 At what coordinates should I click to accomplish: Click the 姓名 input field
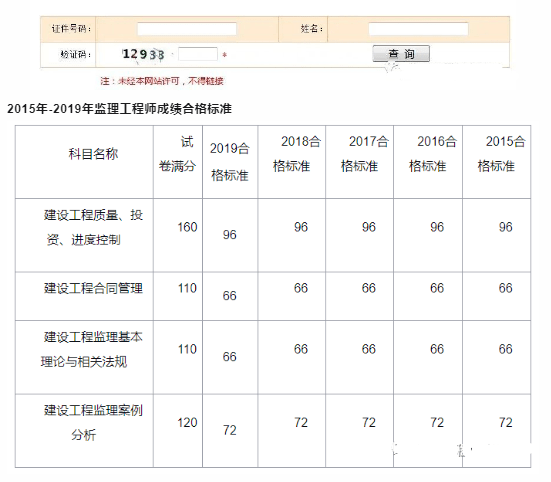pyautogui.click(x=418, y=29)
